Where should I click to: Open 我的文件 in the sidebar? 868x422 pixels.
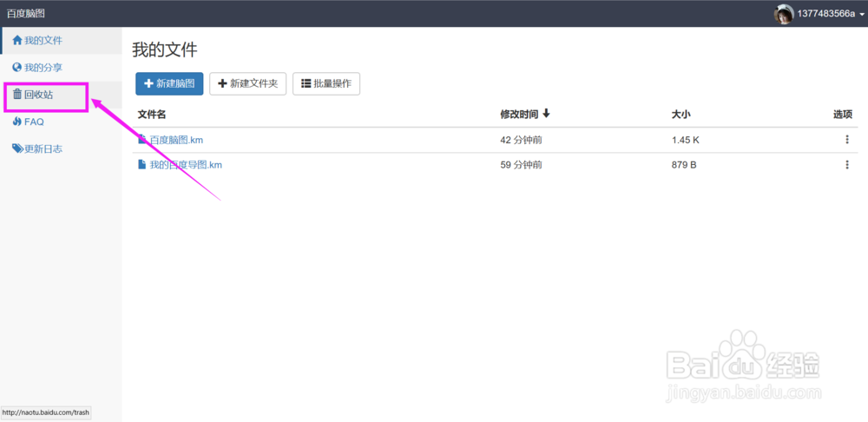click(61, 41)
